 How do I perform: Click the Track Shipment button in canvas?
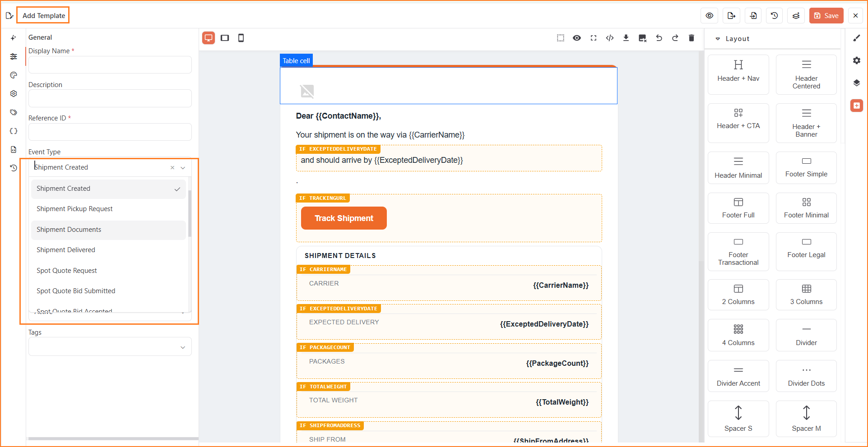(x=344, y=218)
